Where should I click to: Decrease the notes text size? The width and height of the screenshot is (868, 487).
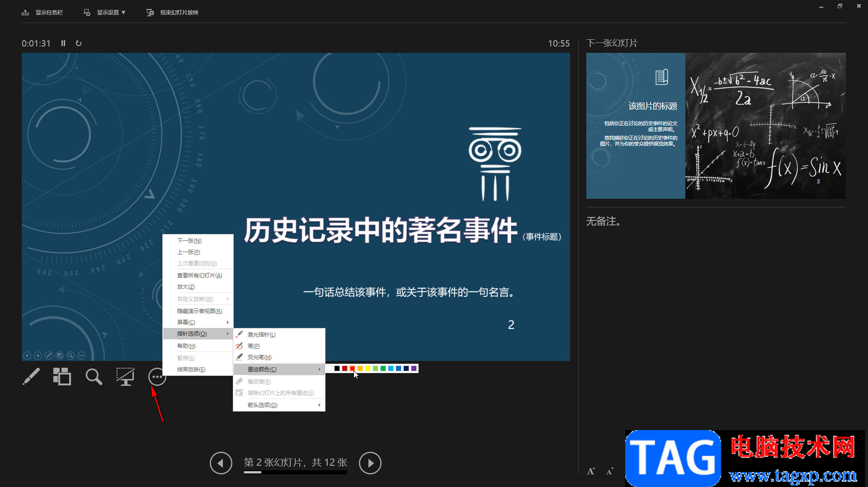coord(610,471)
